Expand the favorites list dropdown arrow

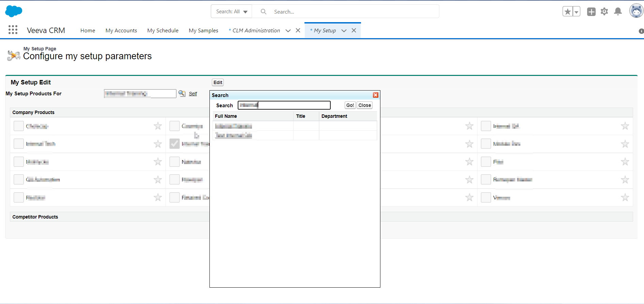coord(576,12)
